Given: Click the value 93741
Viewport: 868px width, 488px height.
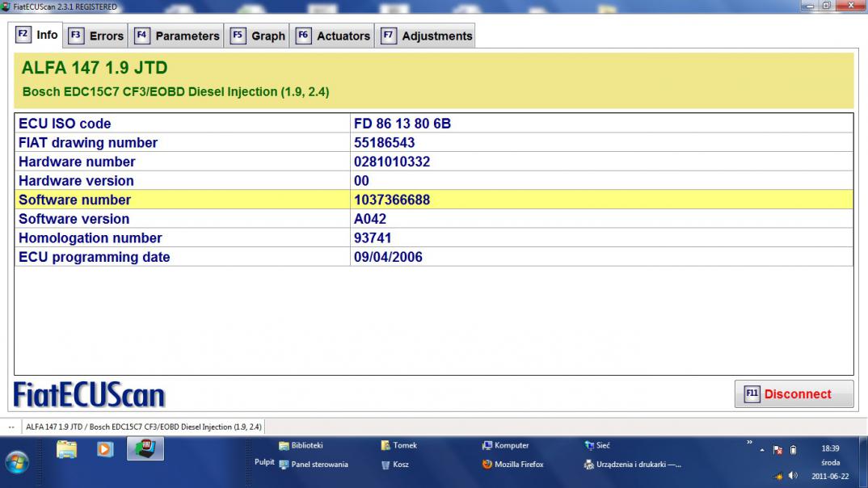Looking at the screenshot, I should coord(373,238).
